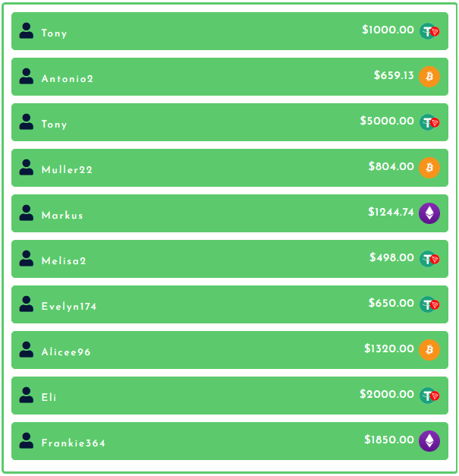
Task: Click the profile icon next to Markus
Action: coord(27,213)
